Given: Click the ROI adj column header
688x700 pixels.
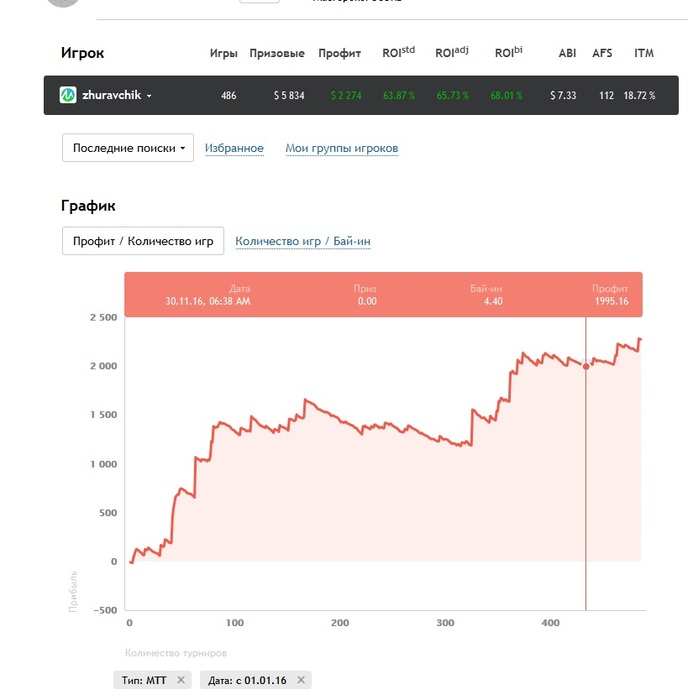Looking at the screenshot, I should coord(451,52).
